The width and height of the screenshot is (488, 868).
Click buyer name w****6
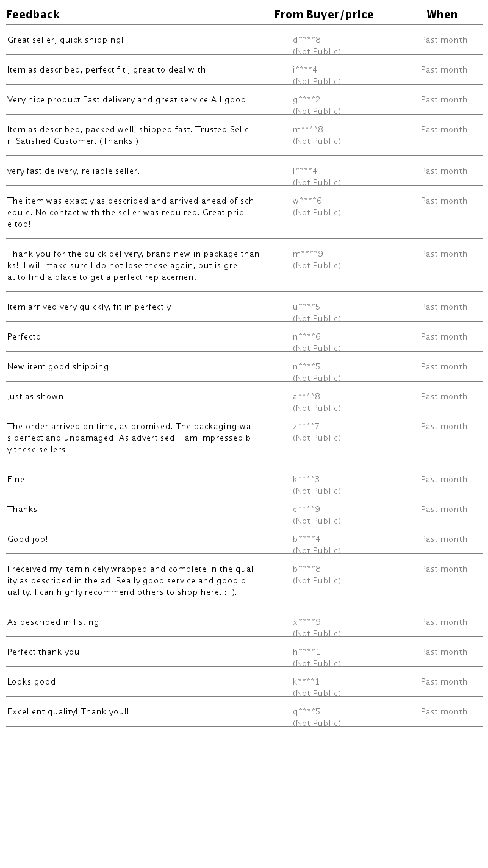pyautogui.click(x=307, y=201)
